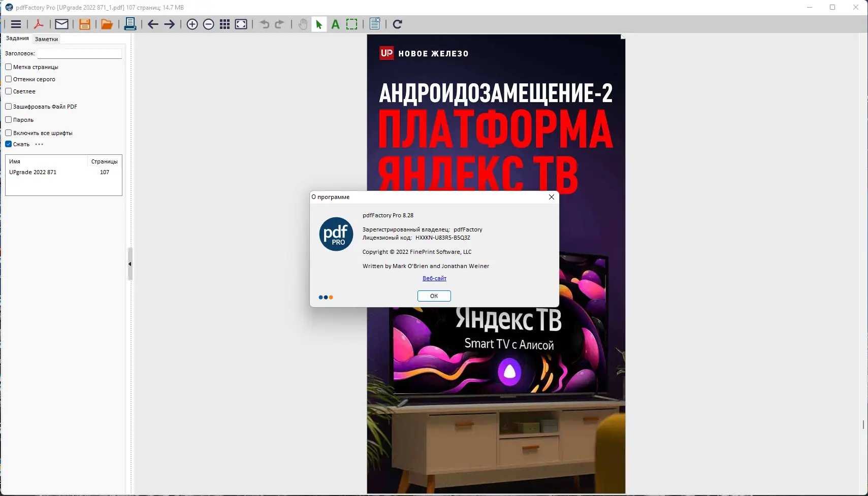Uncheck the Сжать checkbox

[8, 144]
